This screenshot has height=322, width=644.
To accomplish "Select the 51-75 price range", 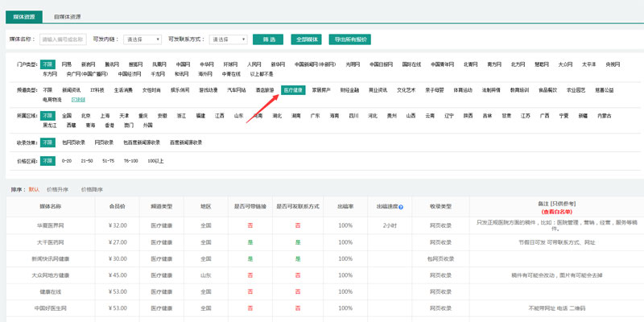I will pyautogui.click(x=109, y=161).
